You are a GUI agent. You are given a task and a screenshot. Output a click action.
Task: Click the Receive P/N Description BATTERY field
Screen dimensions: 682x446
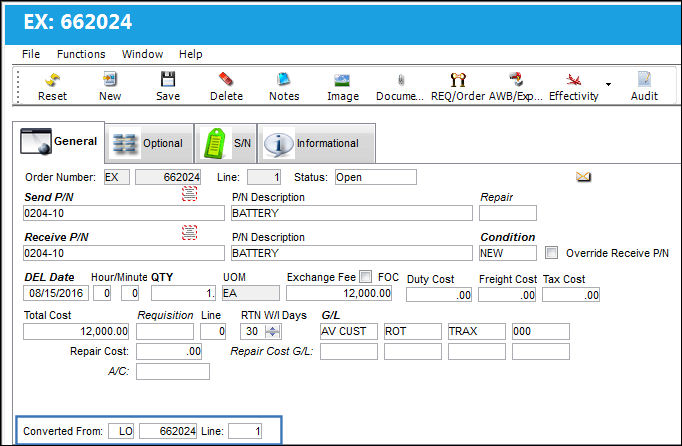coord(351,253)
